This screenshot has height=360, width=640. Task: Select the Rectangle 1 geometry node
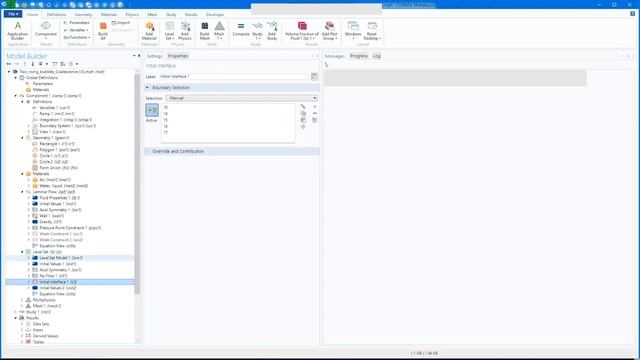point(53,144)
